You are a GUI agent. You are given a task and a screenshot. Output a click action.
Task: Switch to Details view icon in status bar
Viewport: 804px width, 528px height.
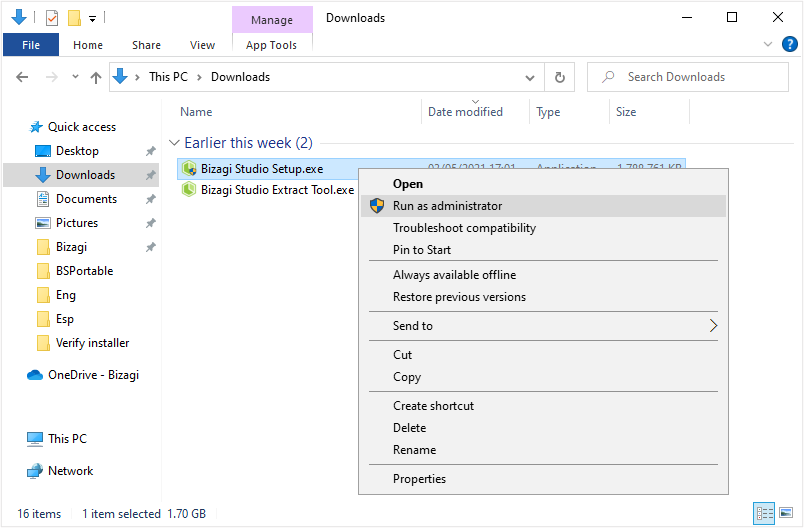(x=765, y=513)
